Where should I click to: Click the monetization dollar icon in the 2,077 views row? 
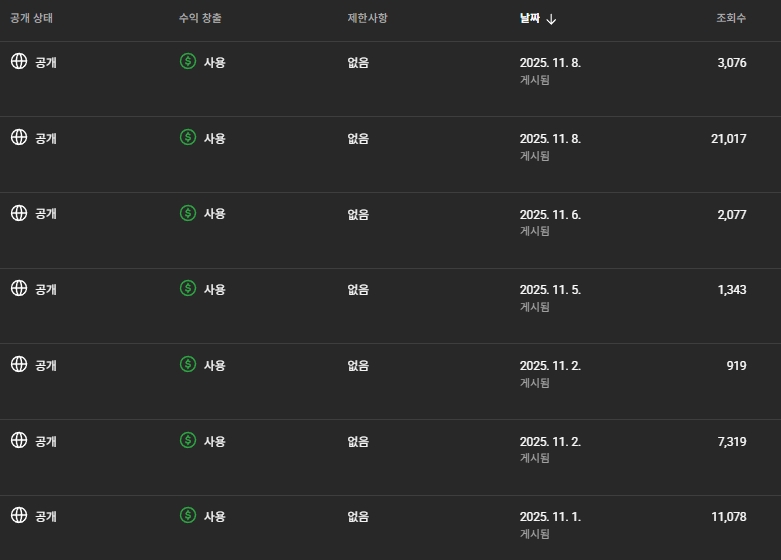coord(188,213)
